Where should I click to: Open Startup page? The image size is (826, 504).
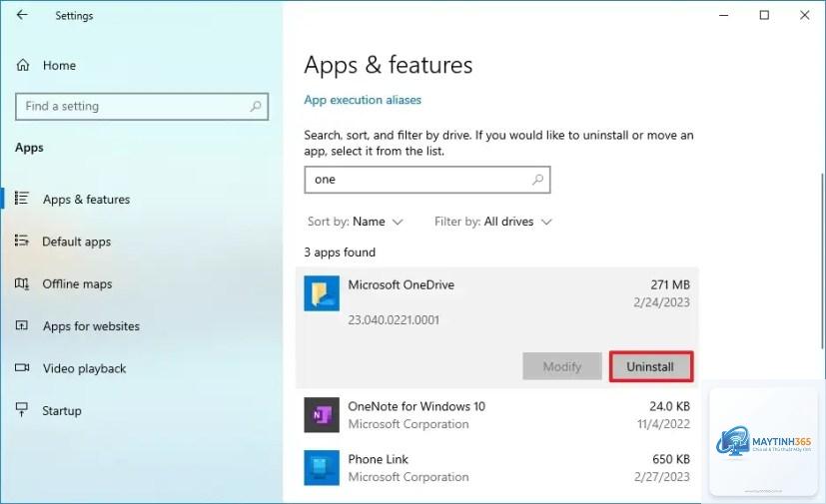[62, 411]
